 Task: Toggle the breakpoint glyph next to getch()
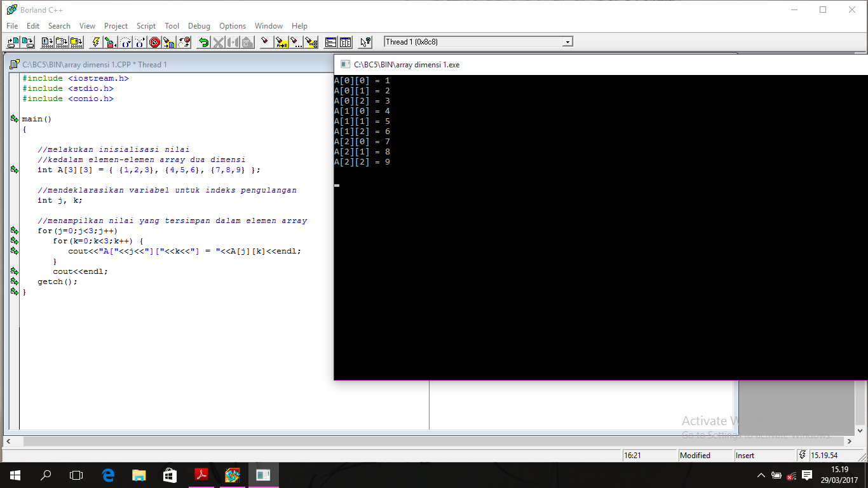(x=13, y=281)
